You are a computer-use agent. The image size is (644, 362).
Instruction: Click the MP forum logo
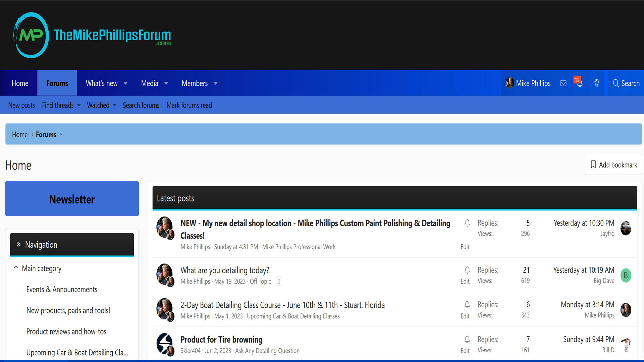(x=92, y=35)
